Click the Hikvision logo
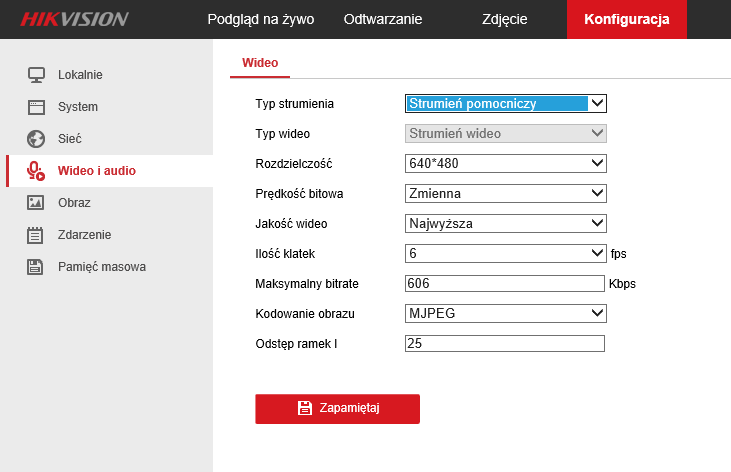The image size is (731, 472). click(x=75, y=19)
